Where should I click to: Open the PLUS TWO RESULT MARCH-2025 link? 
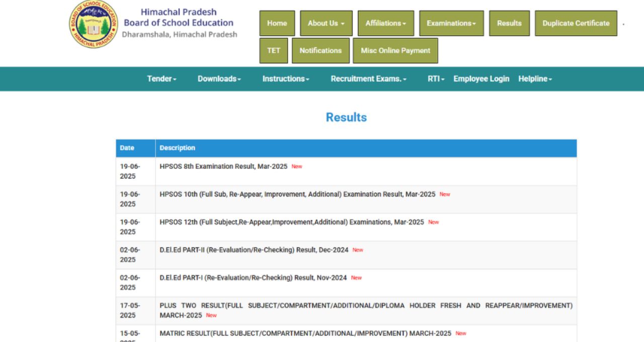[366, 310]
